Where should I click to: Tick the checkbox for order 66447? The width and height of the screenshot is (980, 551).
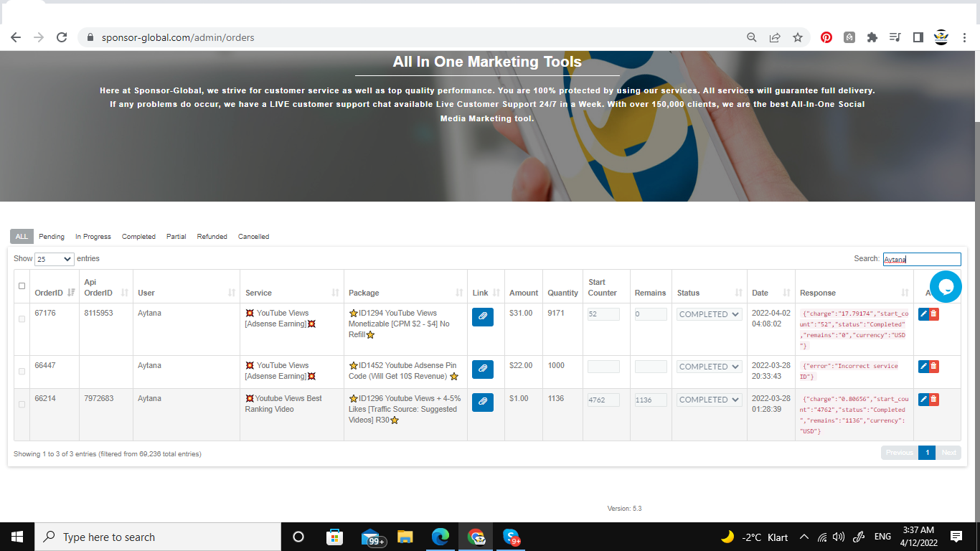[22, 372]
